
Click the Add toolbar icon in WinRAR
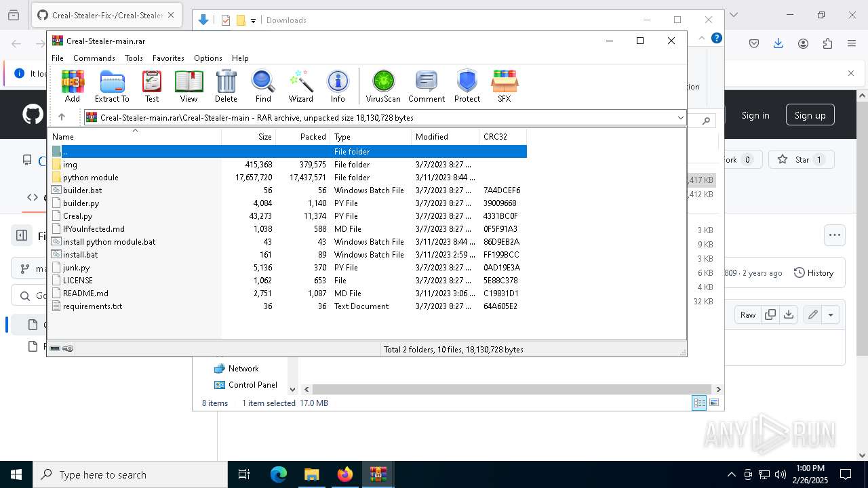pyautogui.click(x=73, y=86)
